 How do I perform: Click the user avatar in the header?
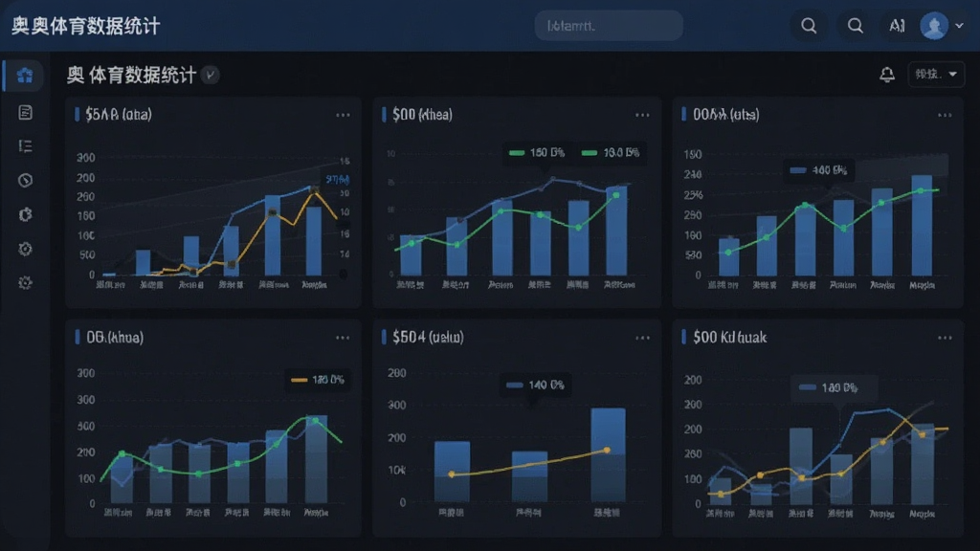[x=934, y=26]
